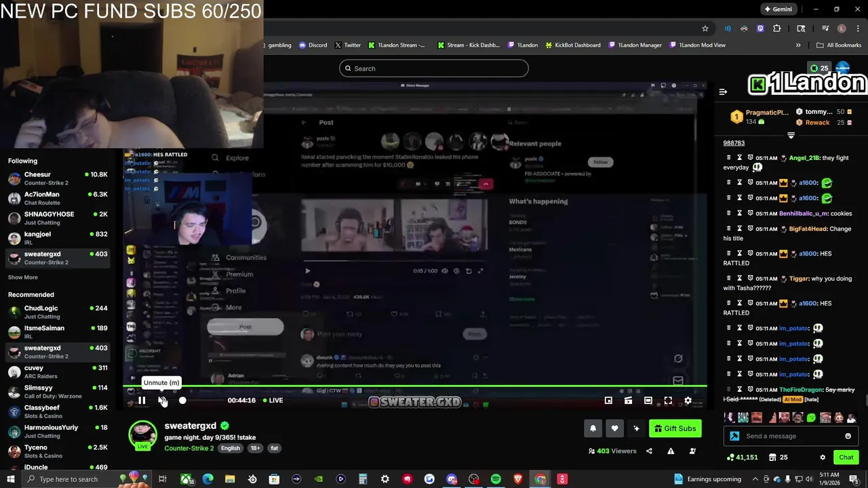Open chat settings gear icon
The image size is (868, 488).
tap(823, 457)
